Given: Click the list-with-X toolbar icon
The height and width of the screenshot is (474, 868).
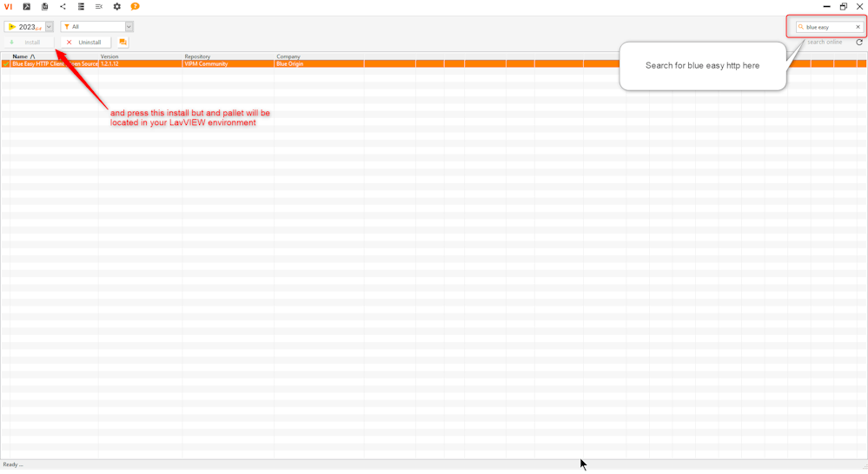Looking at the screenshot, I should click(x=99, y=7).
